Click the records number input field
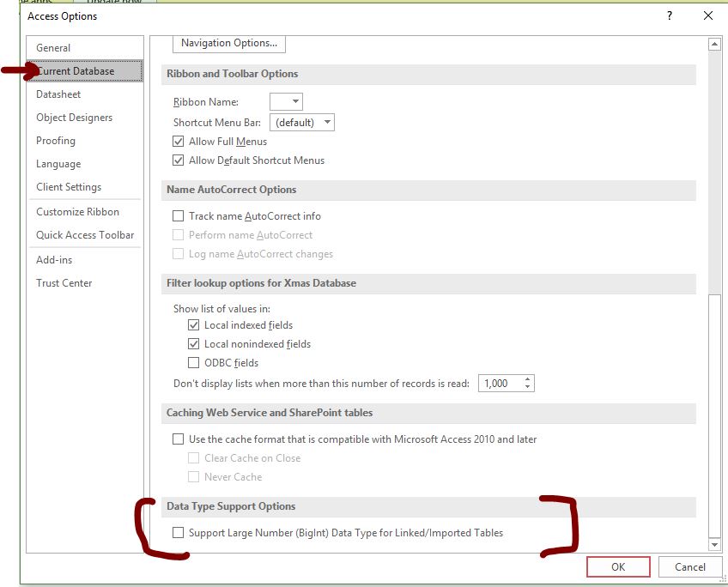Screen dimensions: 728x587 pos(500,384)
